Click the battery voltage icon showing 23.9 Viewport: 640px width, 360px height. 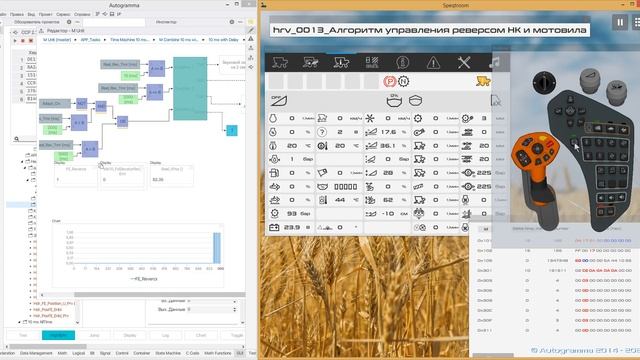274,227
